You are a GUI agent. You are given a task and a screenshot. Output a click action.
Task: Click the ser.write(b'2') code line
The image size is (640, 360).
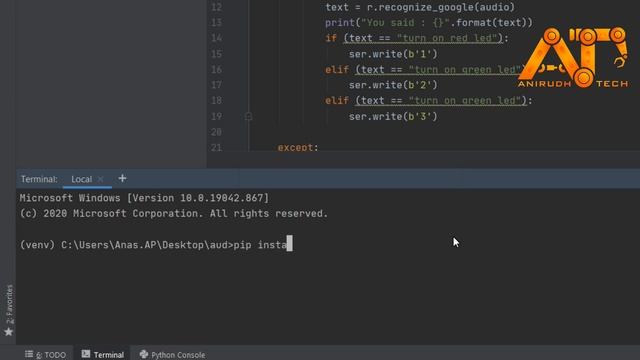point(393,85)
